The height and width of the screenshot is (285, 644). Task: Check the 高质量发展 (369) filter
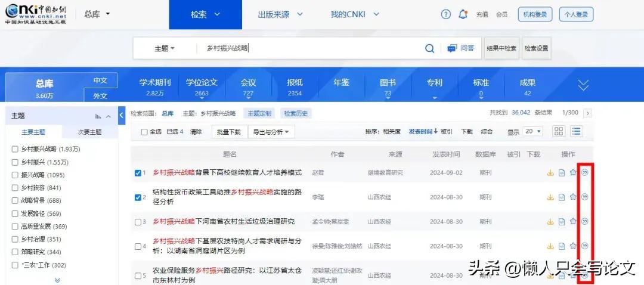click(15, 227)
